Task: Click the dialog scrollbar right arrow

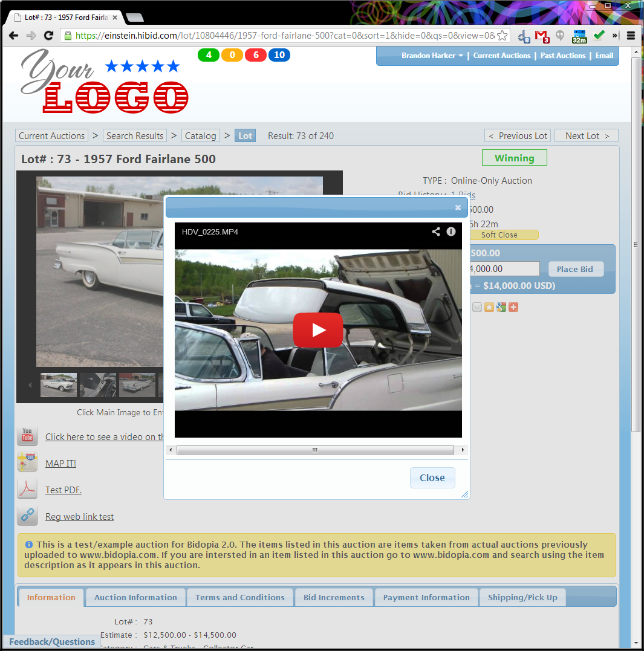Action: pos(463,450)
